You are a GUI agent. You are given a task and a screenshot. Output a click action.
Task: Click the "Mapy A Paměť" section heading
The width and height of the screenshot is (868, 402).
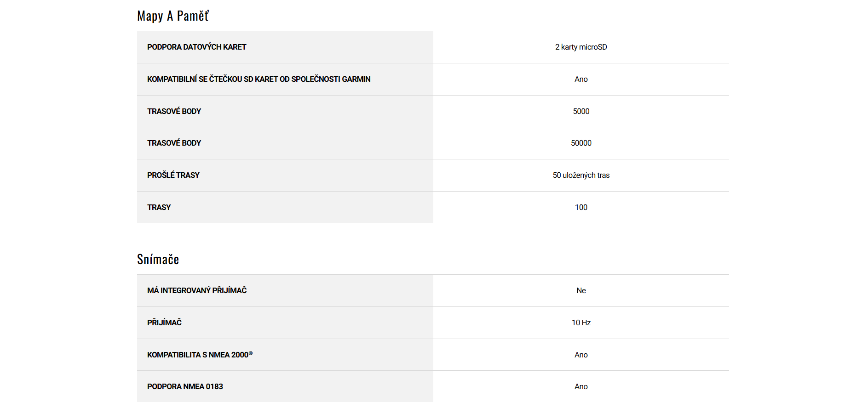173,16
